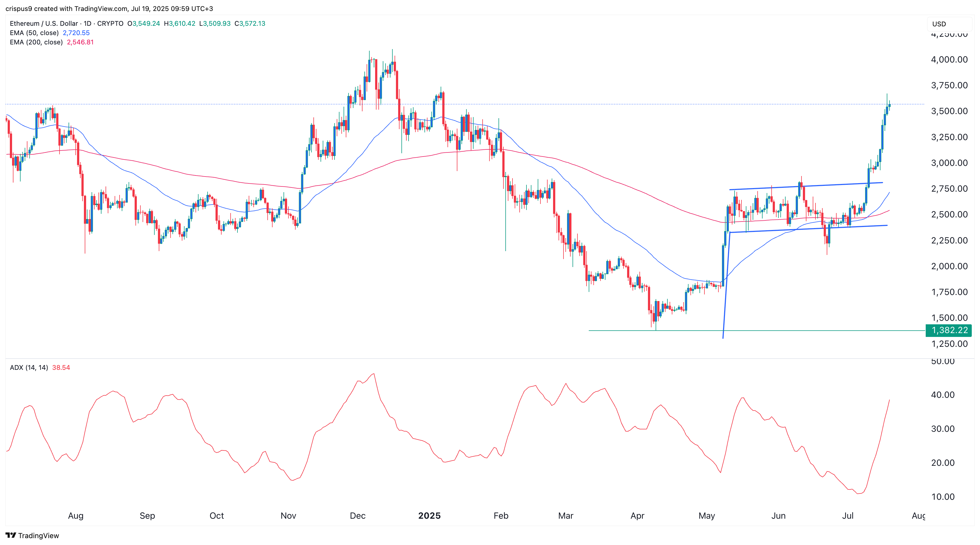The width and height of the screenshot is (980, 545).
Task: Click the May label on the time axis
Action: pos(707,516)
